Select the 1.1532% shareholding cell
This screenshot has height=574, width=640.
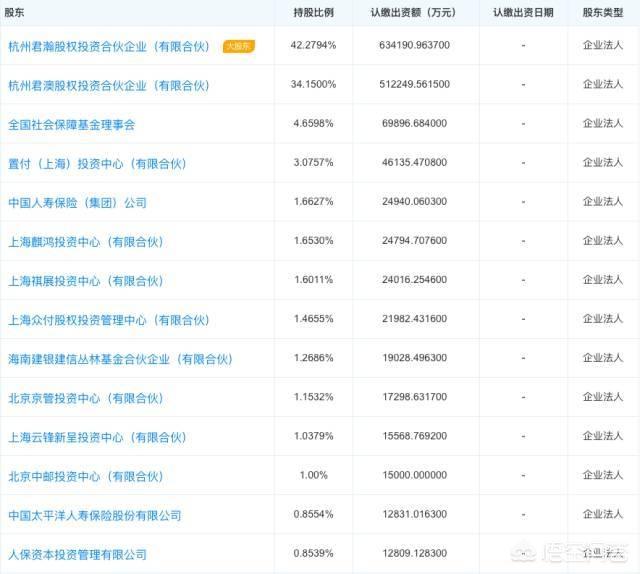click(x=313, y=397)
